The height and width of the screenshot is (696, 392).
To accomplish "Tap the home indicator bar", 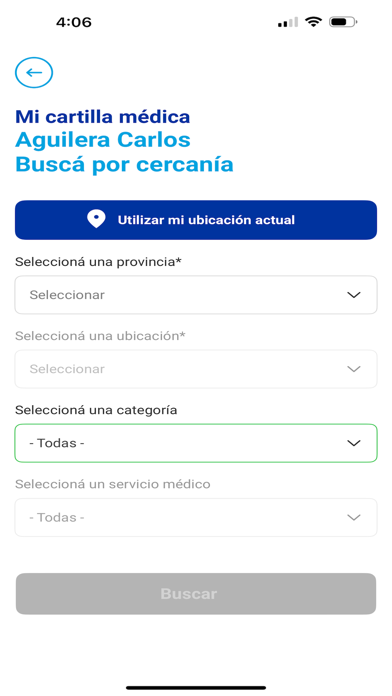I will (196, 688).
